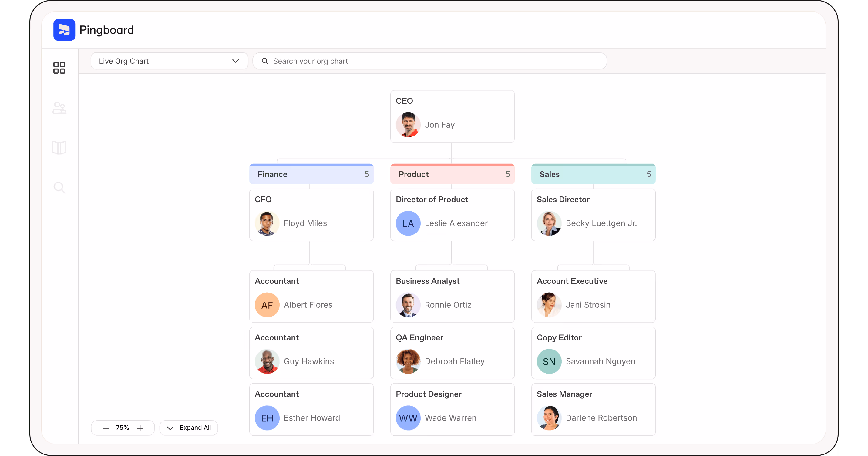Screen dimensions: 868x456
Task: Click Leslie Alexander's LA avatar
Action: click(408, 223)
